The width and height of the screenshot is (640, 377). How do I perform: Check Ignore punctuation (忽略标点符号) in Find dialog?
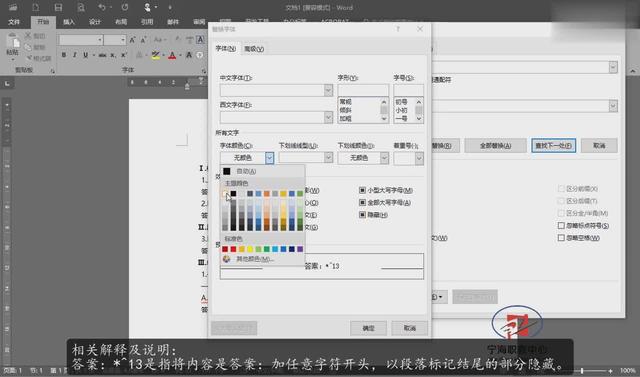coord(561,225)
